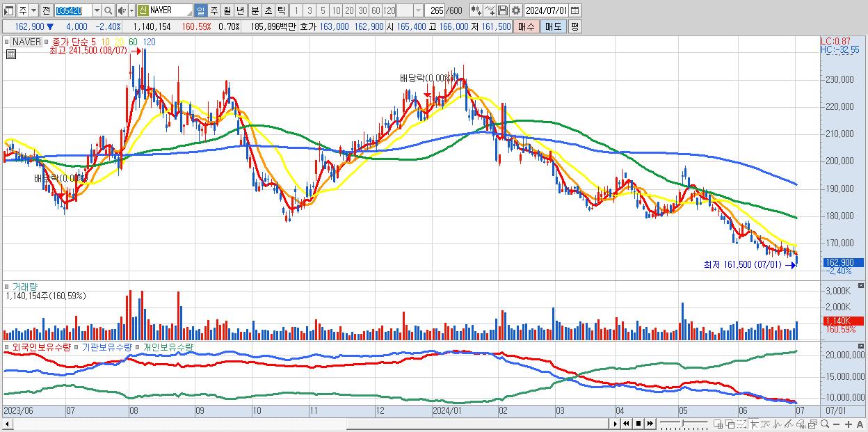Viewport: 868px width, 432px height.
Task: Click the date field 2024/07/01
Action: pos(546,10)
